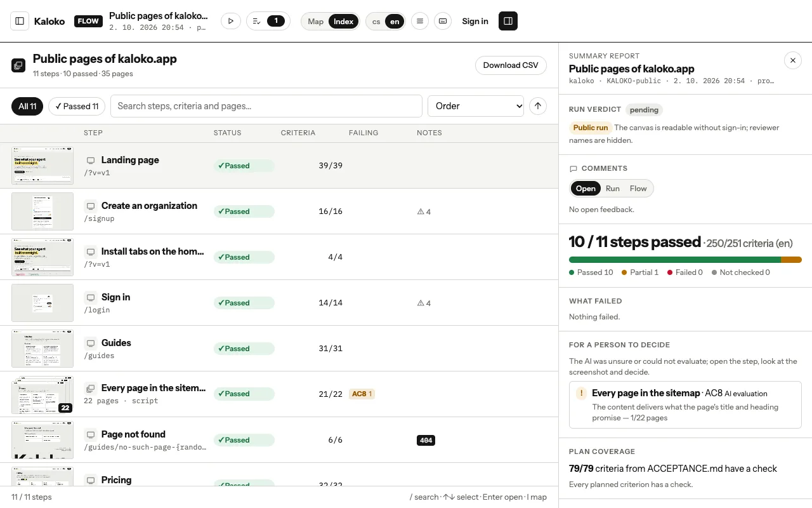Switch to Map view
The image size is (812, 508).
click(x=315, y=22)
